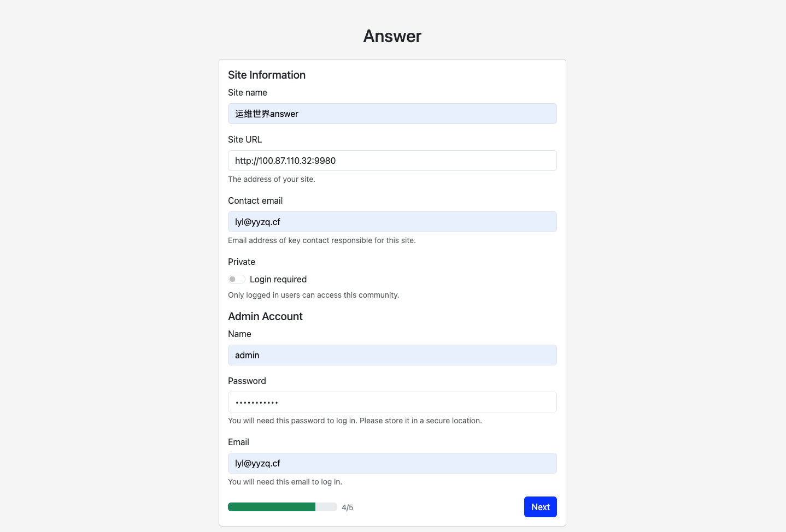The image size is (786, 532).
Task: Focus the admin Name text field
Action: tap(392, 355)
